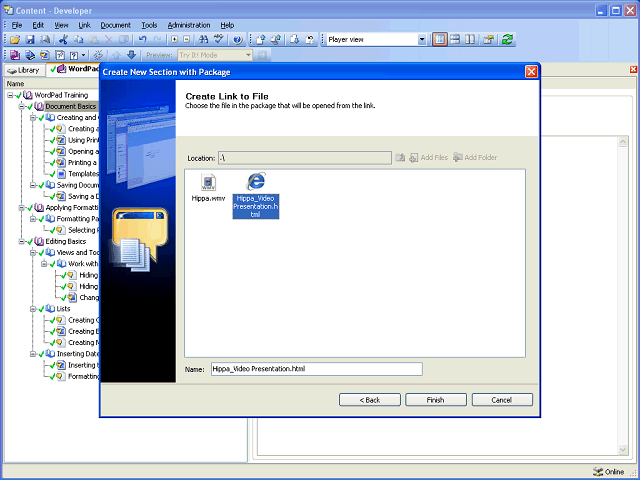Click the green Refresh arrows icon
The width and height of the screenshot is (640, 480).
[507, 40]
